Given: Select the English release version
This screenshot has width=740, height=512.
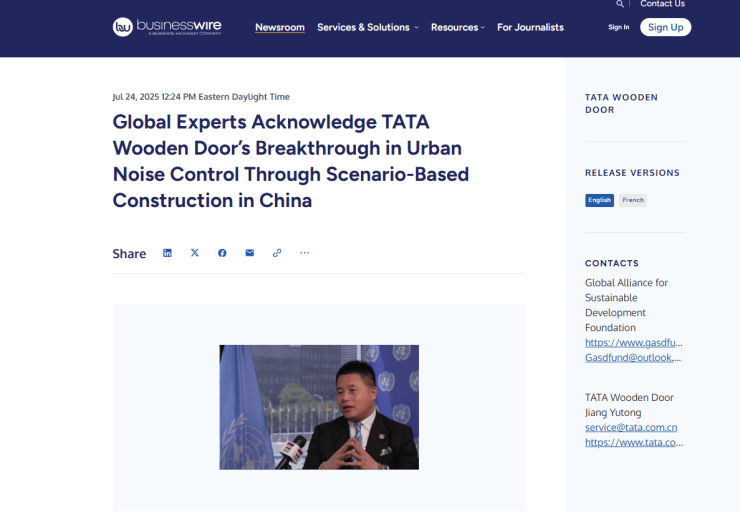Looking at the screenshot, I should pyautogui.click(x=599, y=200).
